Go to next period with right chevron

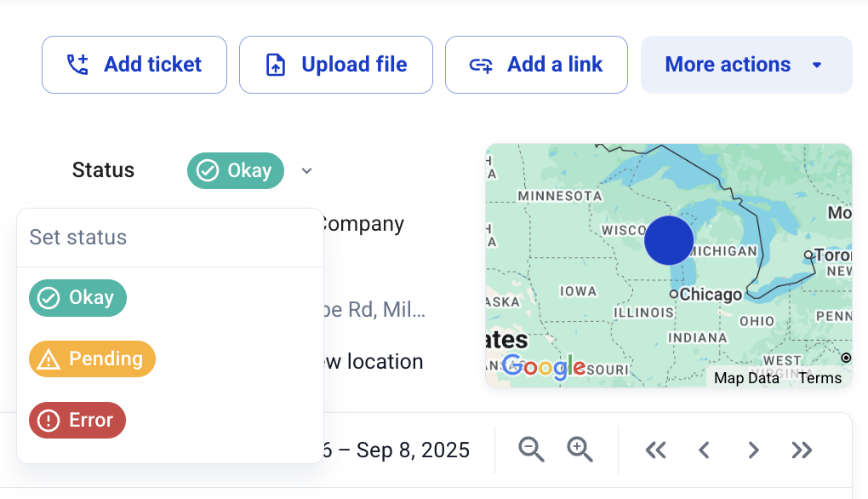click(753, 450)
